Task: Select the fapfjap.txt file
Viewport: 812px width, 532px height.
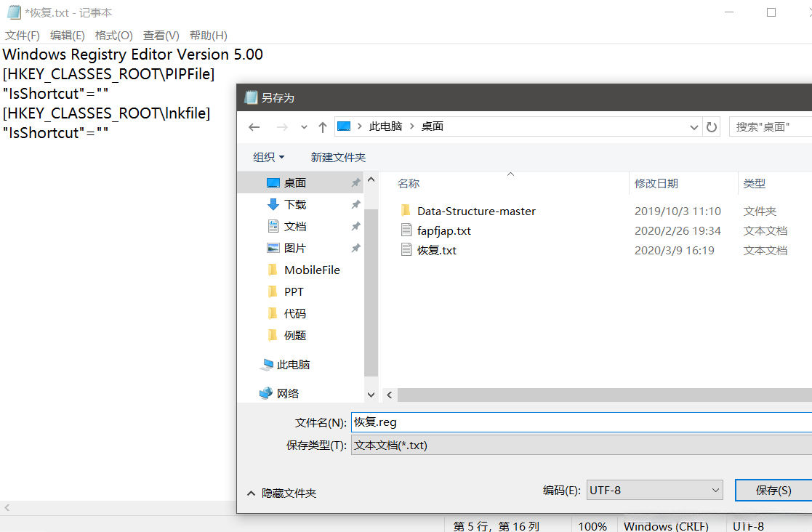Action: 444,231
